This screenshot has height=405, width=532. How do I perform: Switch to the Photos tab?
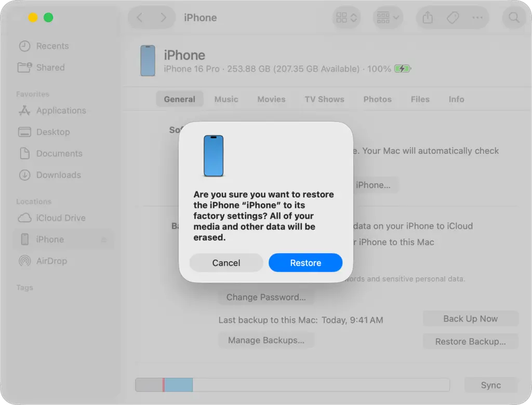pyautogui.click(x=377, y=99)
